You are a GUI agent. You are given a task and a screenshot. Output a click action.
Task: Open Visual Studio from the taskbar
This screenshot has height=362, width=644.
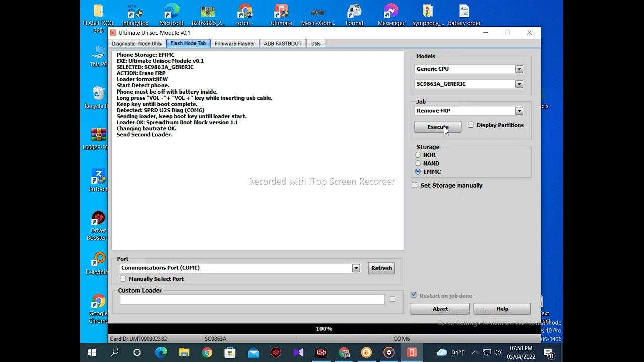pos(298,353)
